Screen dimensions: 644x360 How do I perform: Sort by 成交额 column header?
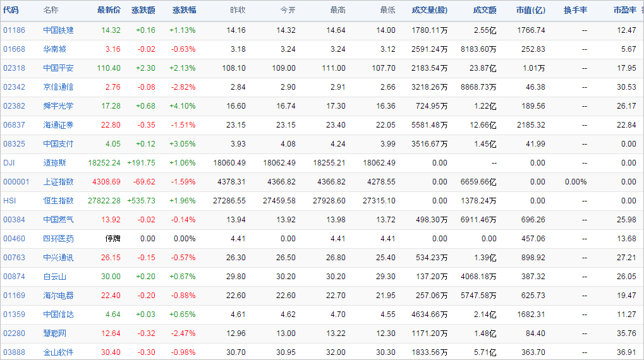tap(485, 10)
